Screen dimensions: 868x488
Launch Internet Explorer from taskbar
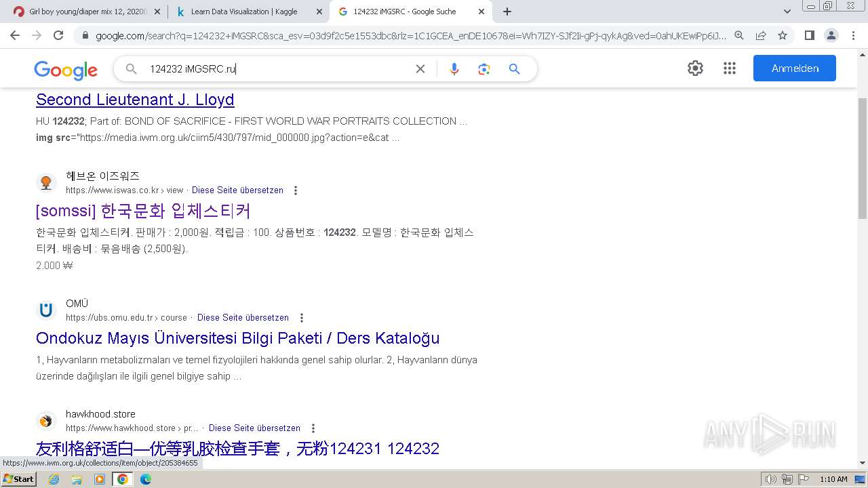point(54,479)
